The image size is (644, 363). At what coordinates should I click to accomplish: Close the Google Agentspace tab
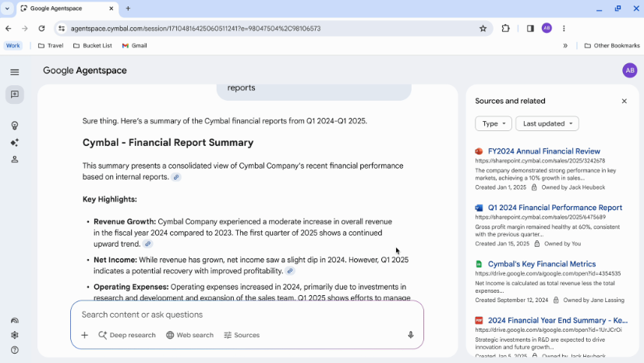click(x=111, y=9)
